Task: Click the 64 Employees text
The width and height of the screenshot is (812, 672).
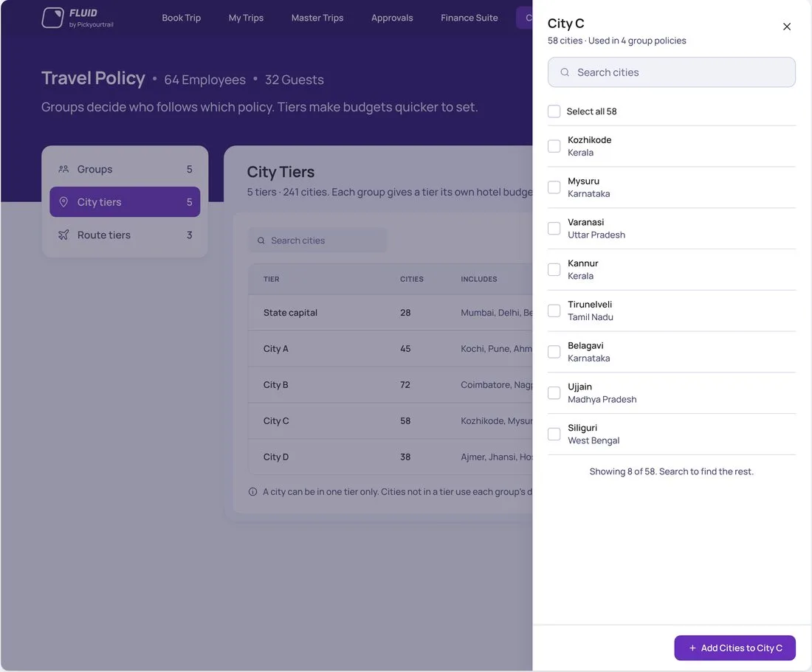Action: pos(205,80)
